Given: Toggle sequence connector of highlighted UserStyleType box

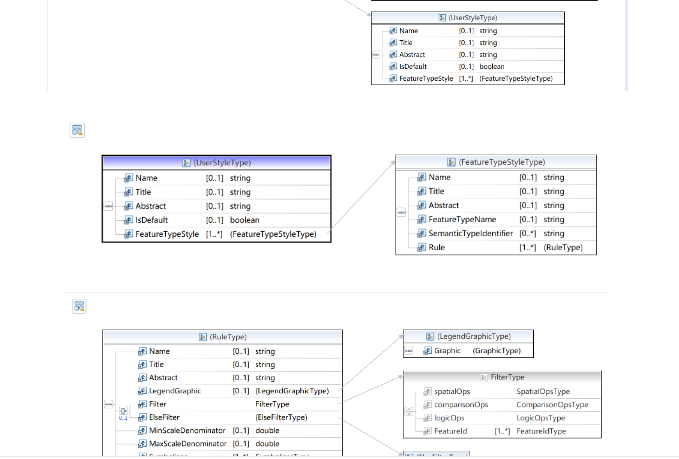Looking at the screenshot, I should tap(108, 206).
